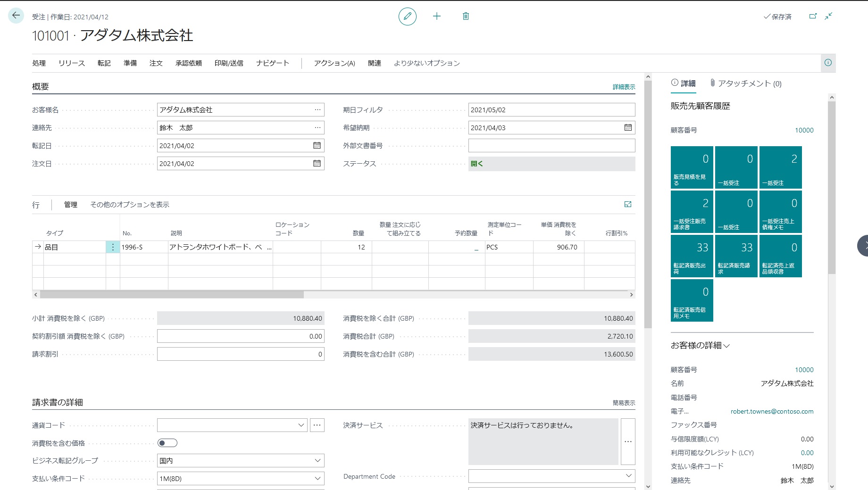
Task: Click the pencil edit icon
Action: click(x=408, y=17)
